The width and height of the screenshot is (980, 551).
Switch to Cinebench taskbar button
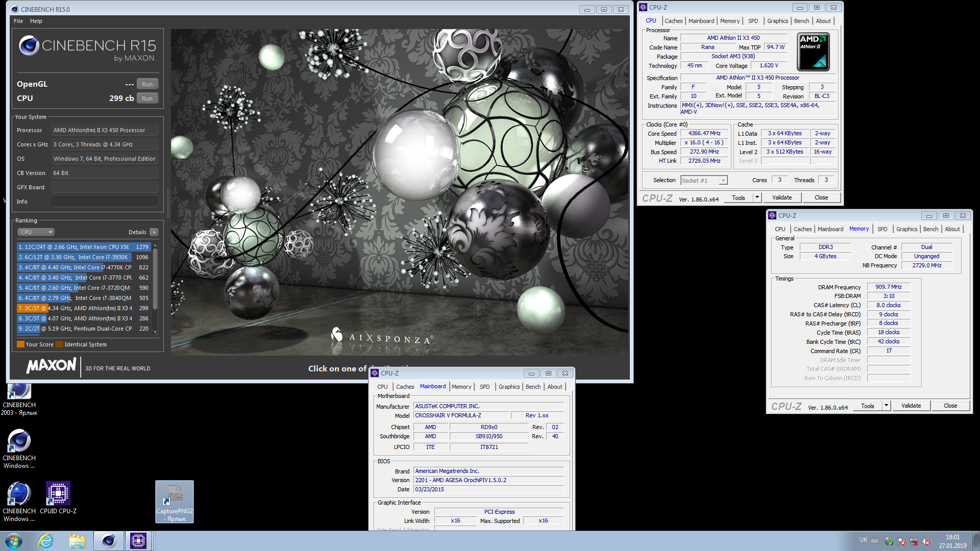pos(108,541)
